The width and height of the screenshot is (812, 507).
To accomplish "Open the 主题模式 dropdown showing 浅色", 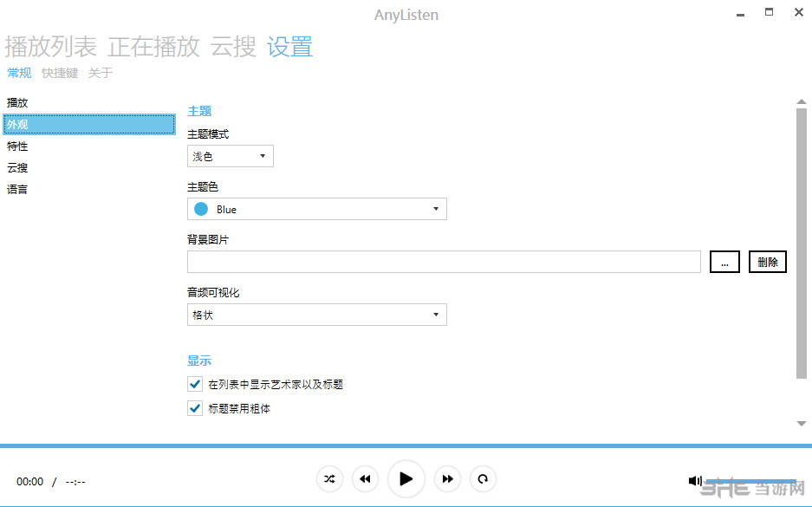I will pyautogui.click(x=230, y=156).
